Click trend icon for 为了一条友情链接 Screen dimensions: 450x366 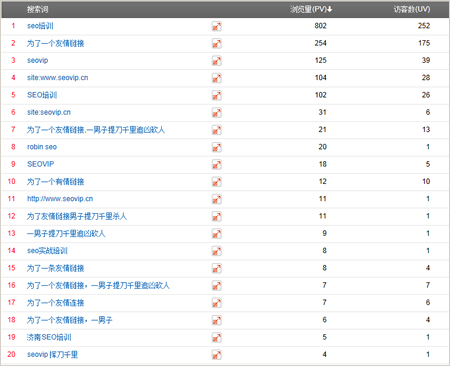(217, 269)
